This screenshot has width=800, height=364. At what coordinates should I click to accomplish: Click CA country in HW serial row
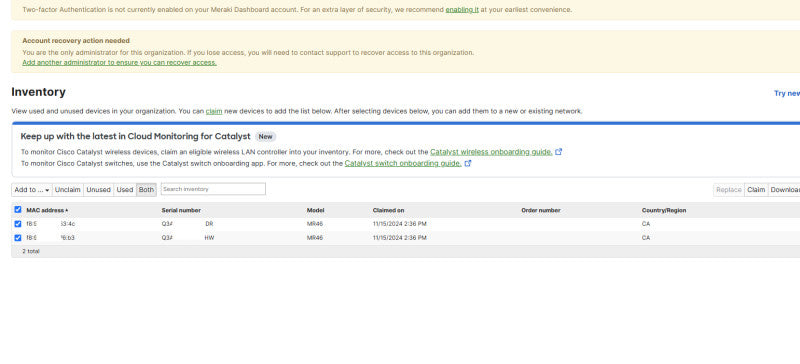pyautogui.click(x=646, y=238)
